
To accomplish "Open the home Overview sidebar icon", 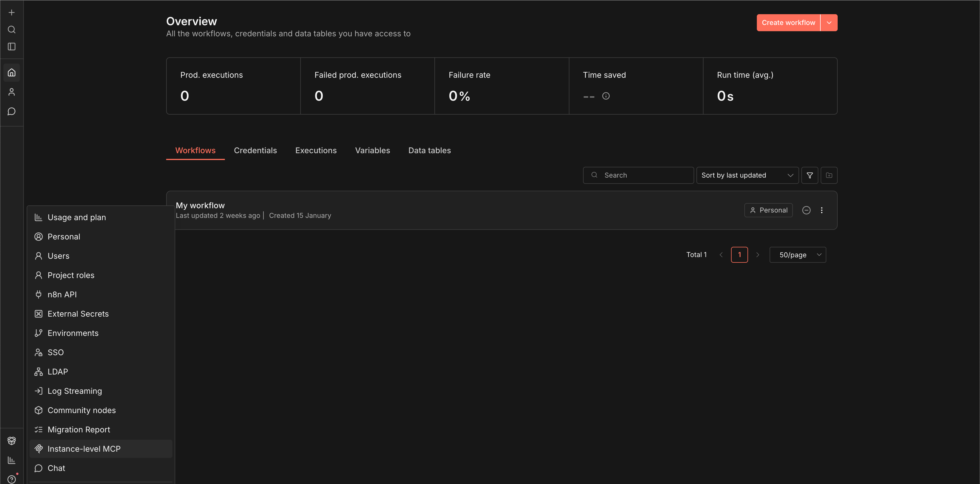I will [x=11, y=72].
